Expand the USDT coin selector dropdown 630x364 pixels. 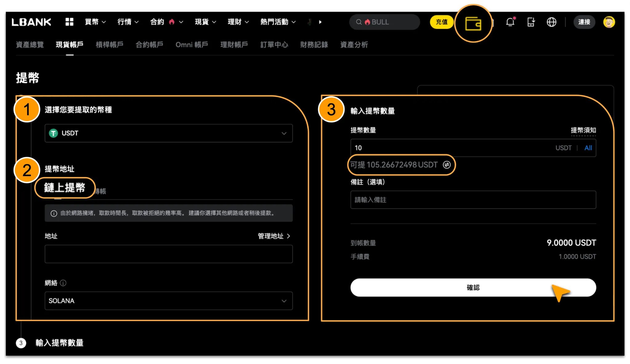coord(169,133)
